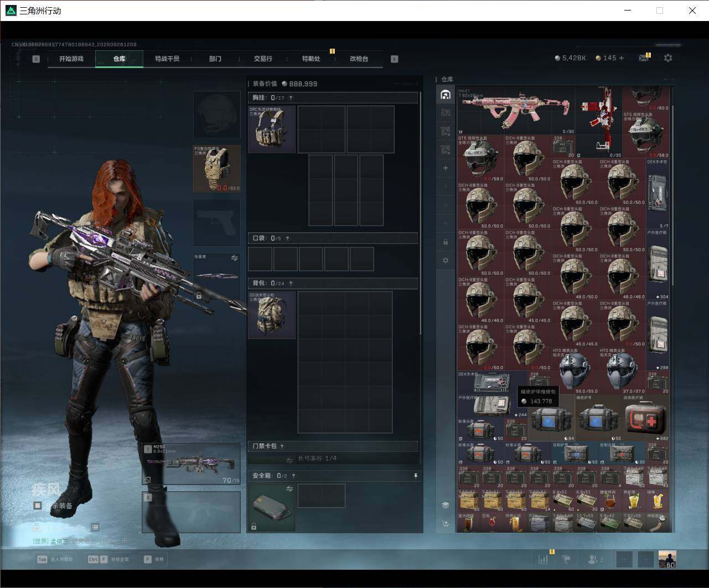Click the chat list icon above world chat
The height and width of the screenshot is (588, 709).
coord(95,527)
